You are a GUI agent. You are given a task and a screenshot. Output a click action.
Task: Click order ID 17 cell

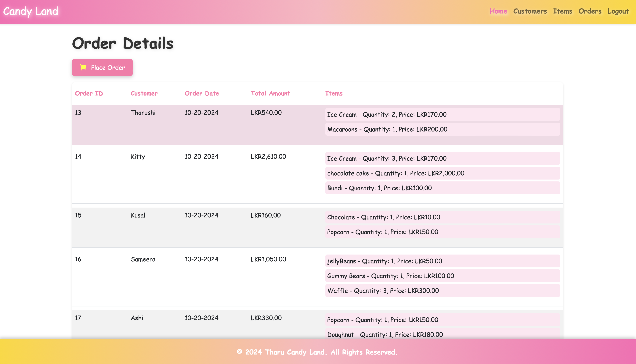click(x=78, y=318)
